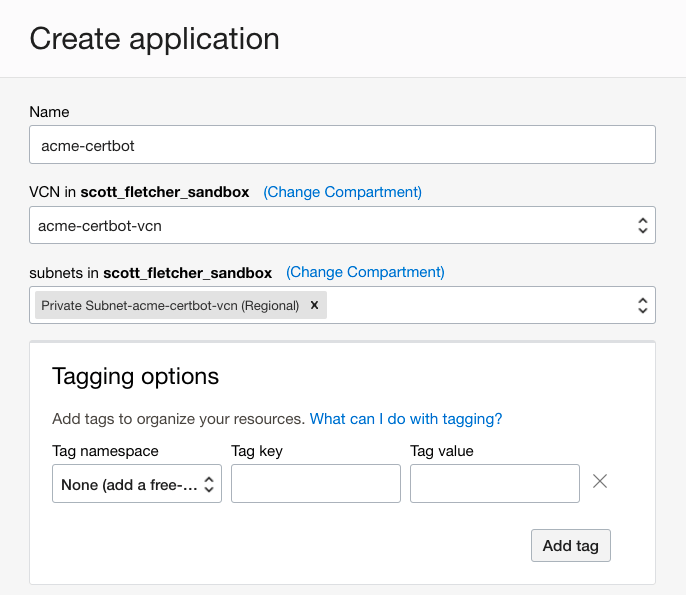Select the Private Subnet chip text
Image resolution: width=686 pixels, height=595 pixels.
(170, 306)
